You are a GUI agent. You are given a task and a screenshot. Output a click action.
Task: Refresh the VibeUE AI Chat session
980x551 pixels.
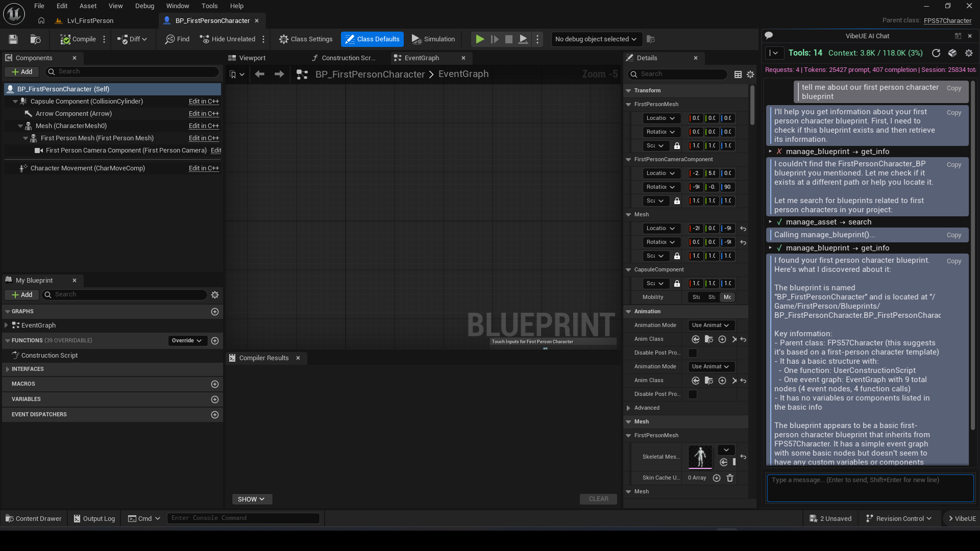pyautogui.click(x=936, y=53)
